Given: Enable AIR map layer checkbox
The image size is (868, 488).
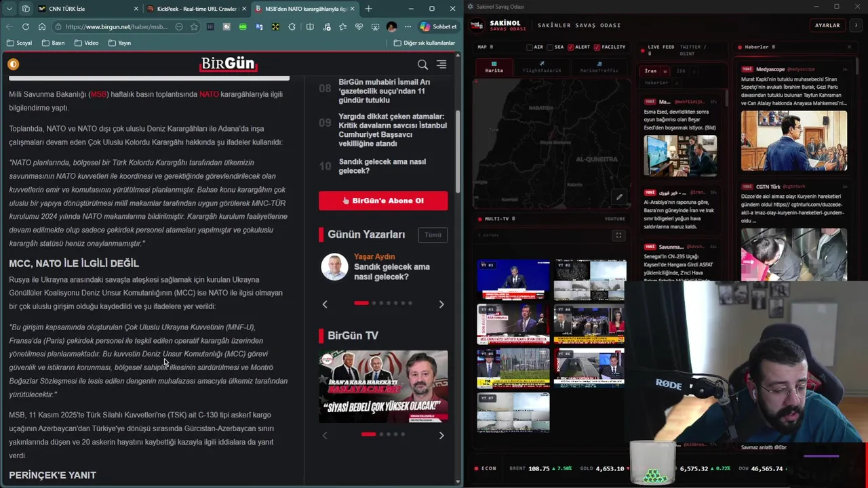Looking at the screenshot, I should [x=530, y=47].
